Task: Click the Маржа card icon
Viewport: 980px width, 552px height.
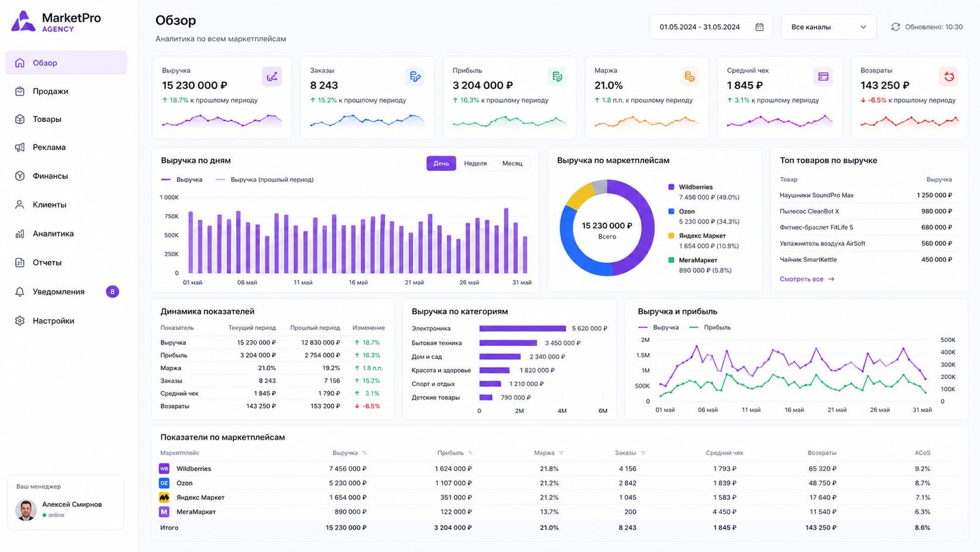Action: pyautogui.click(x=689, y=77)
